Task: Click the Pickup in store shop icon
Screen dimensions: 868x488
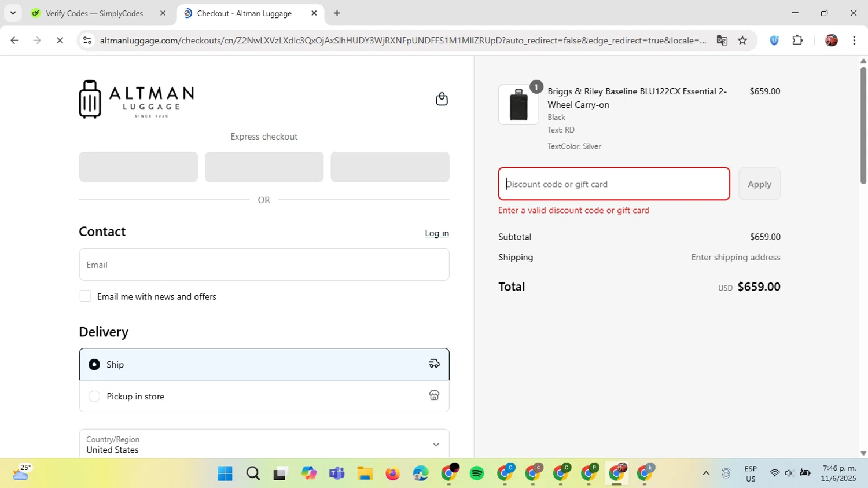Action: [434, 395]
